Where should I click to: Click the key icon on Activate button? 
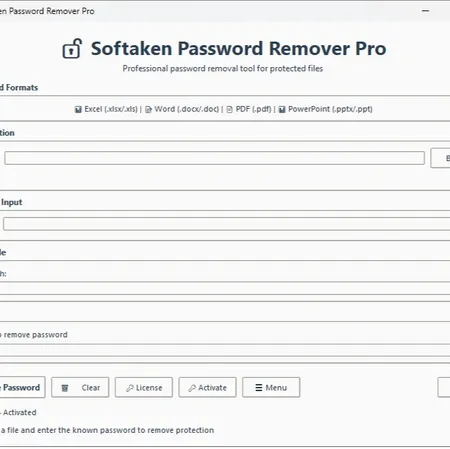(x=192, y=388)
